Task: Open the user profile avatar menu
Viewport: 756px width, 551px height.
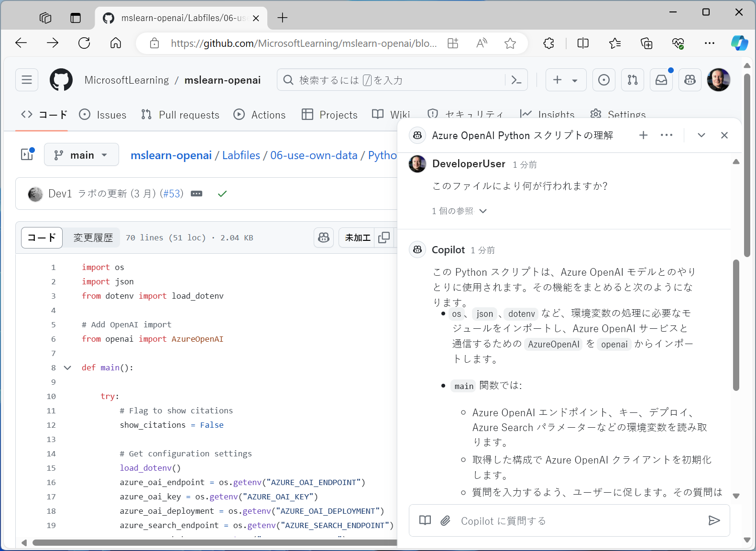Action: [719, 80]
